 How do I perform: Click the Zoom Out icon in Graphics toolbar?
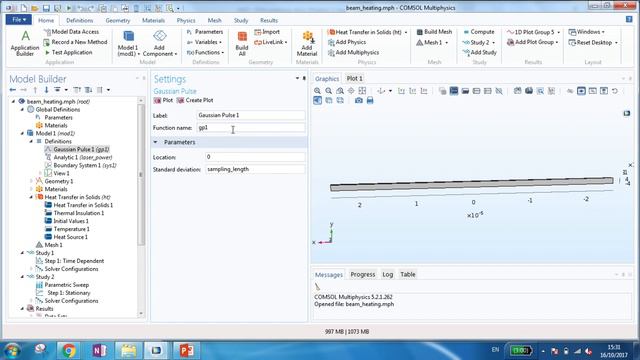pos(329,91)
